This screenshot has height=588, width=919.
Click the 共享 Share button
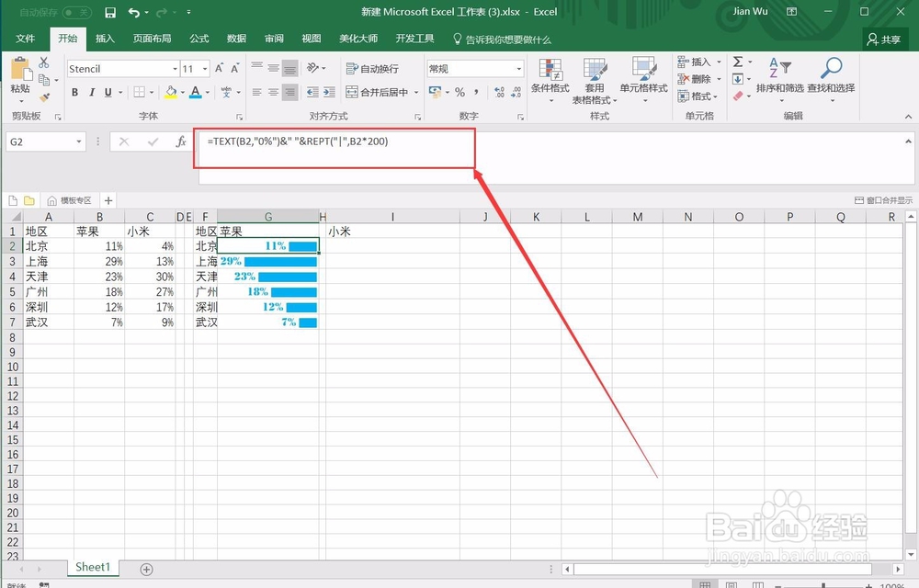[884, 40]
